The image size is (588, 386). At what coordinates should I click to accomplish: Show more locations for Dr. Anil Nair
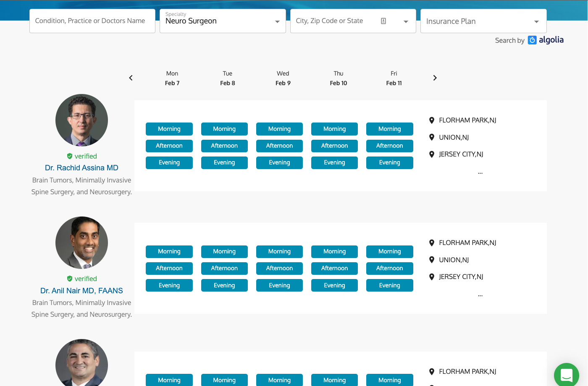click(x=480, y=295)
